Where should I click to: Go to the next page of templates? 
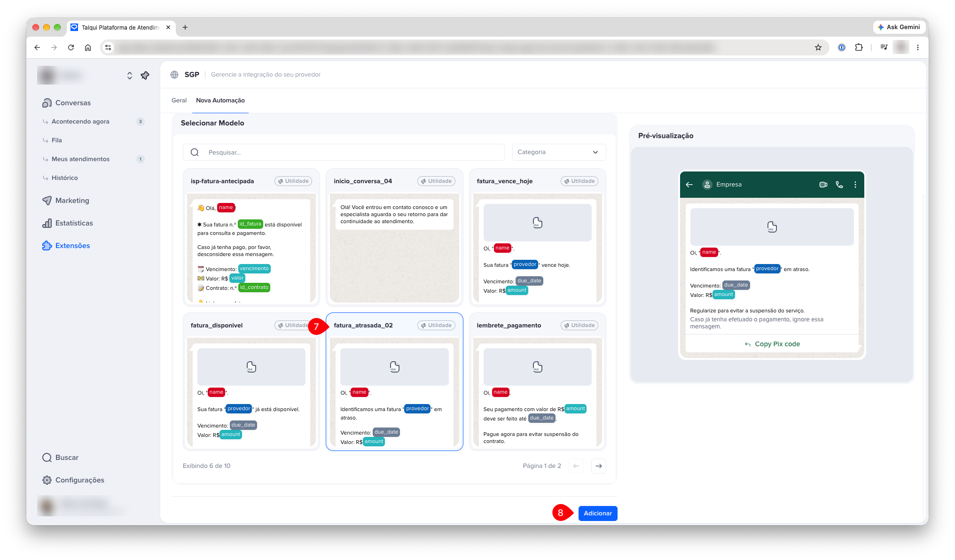pyautogui.click(x=599, y=466)
